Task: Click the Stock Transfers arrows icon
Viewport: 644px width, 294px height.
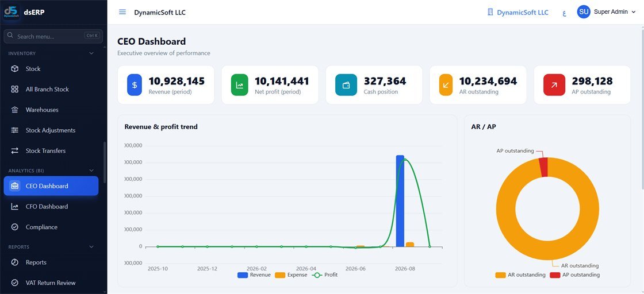Action: coord(15,151)
